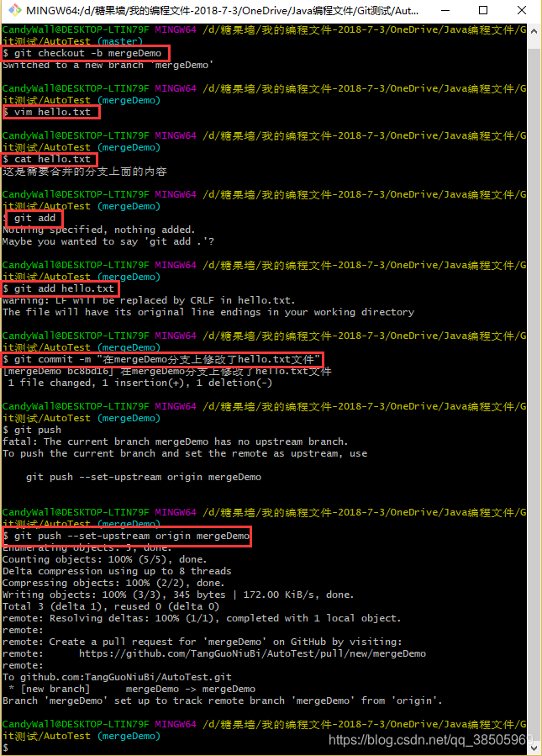Click 'Delta compression using up to 8 threads' line
This screenshot has width=542, height=756.
(117, 571)
